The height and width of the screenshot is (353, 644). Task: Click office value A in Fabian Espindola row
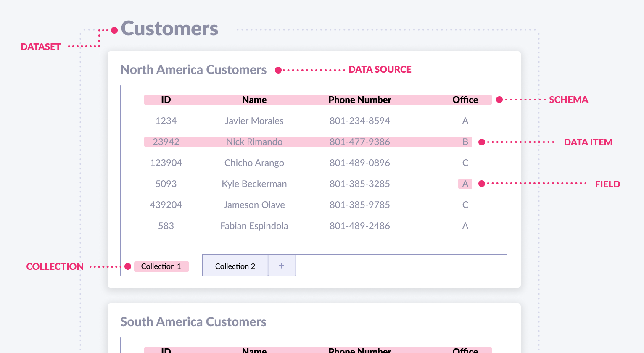465,226
